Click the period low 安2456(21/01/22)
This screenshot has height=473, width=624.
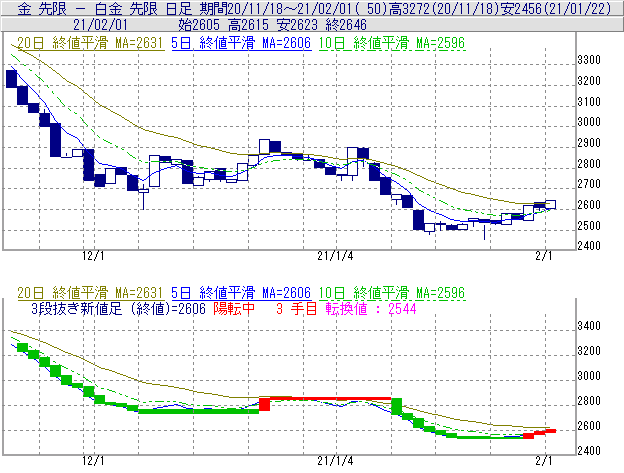pyautogui.click(x=556, y=8)
